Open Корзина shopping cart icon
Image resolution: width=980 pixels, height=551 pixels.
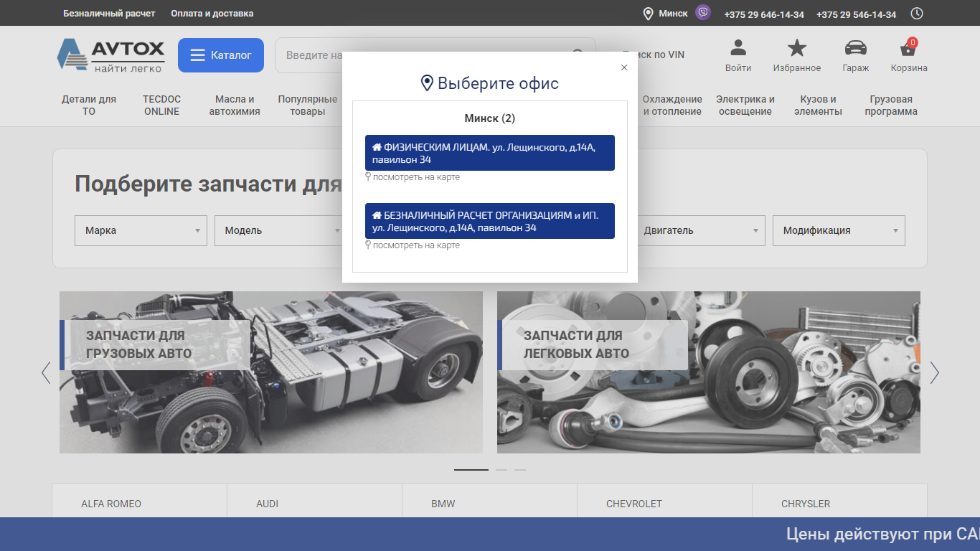pyautogui.click(x=908, y=50)
